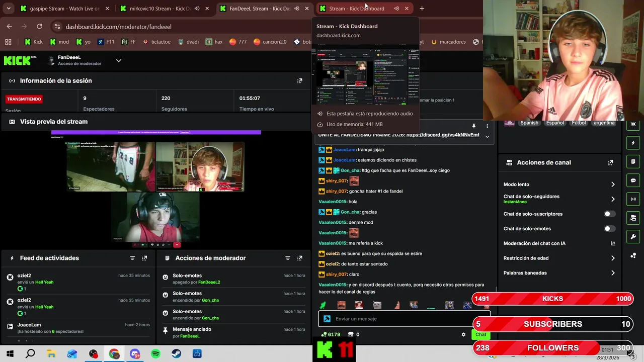Open the mod bookmark
Viewport: 644px width, 362px height.
59,42
